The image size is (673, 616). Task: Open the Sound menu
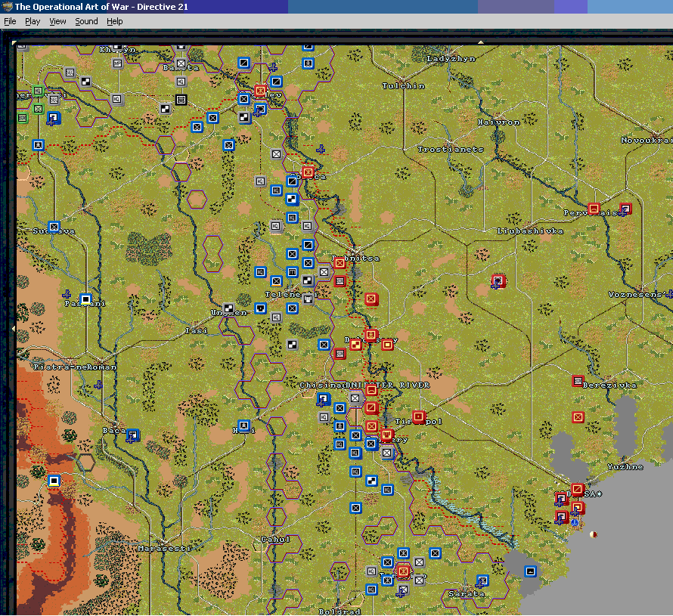[x=86, y=21]
